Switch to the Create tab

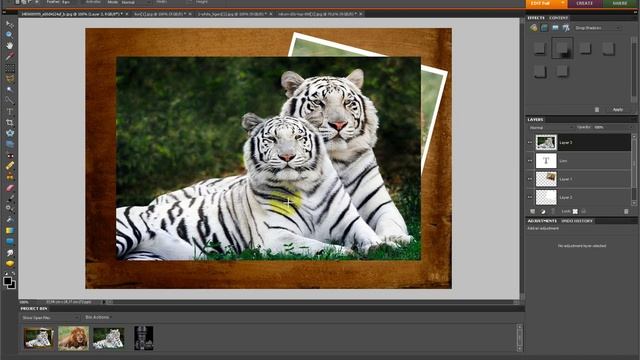pyautogui.click(x=584, y=3)
